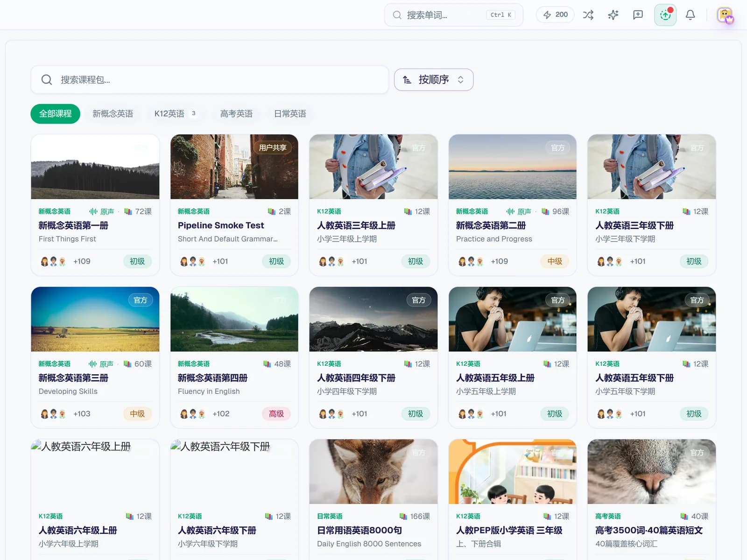Click the text "First Things First"
This screenshot has width=747, height=560.
pos(67,239)
